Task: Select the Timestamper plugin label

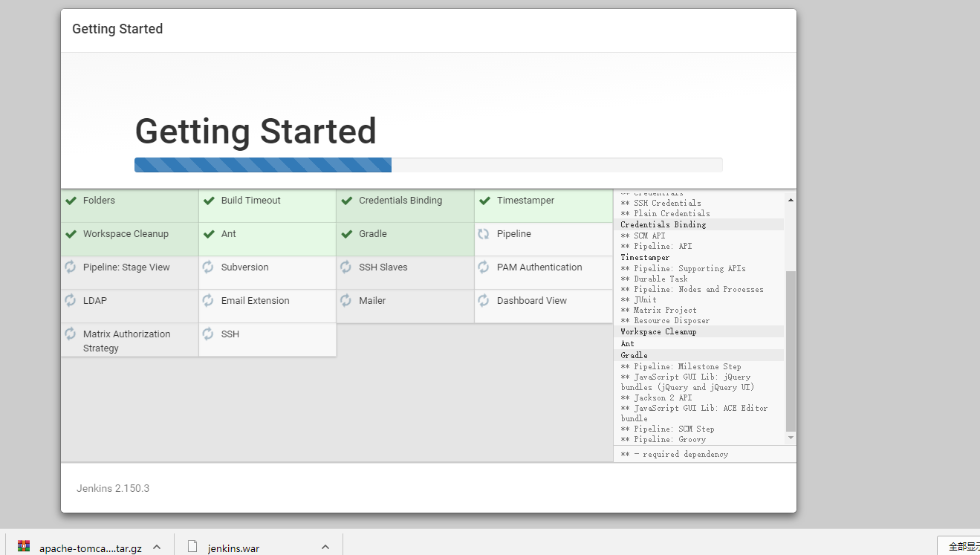Action: pos(525,201)
